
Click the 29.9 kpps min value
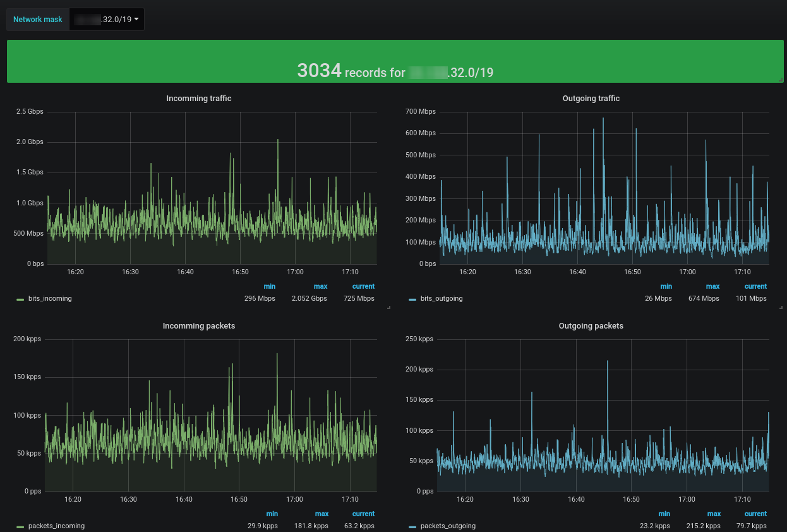pos(263,526)
